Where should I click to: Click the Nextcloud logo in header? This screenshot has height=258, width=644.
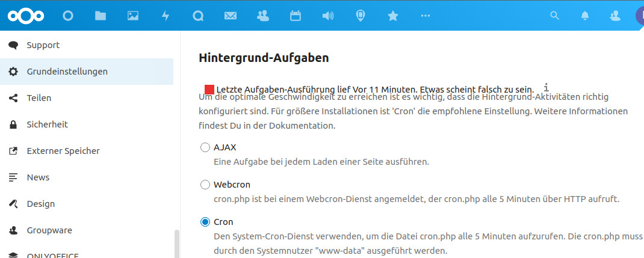pyautogui.click(x=24, y=16)
